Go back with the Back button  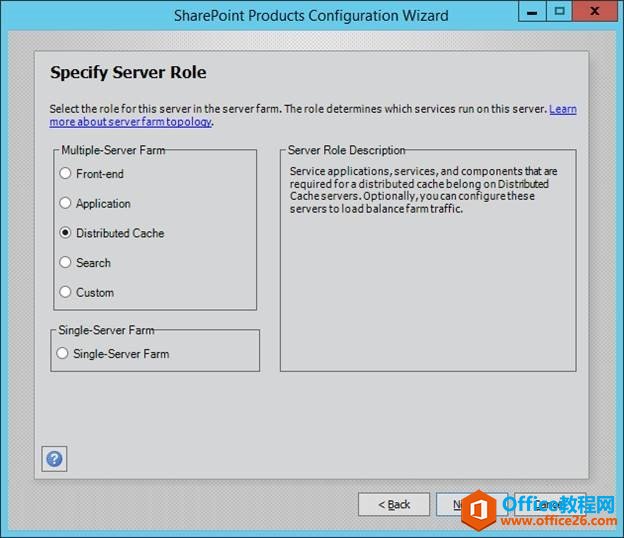(x=394, y=505)
